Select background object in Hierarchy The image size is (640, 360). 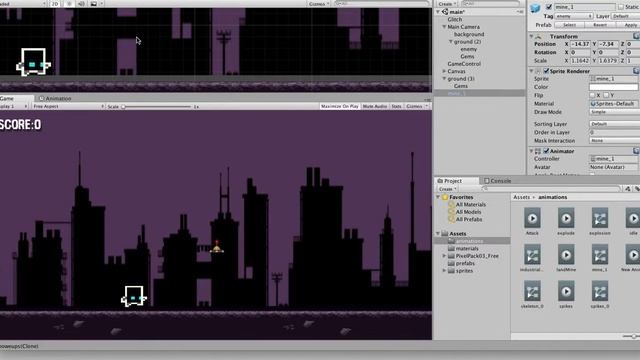coord(469,34)
